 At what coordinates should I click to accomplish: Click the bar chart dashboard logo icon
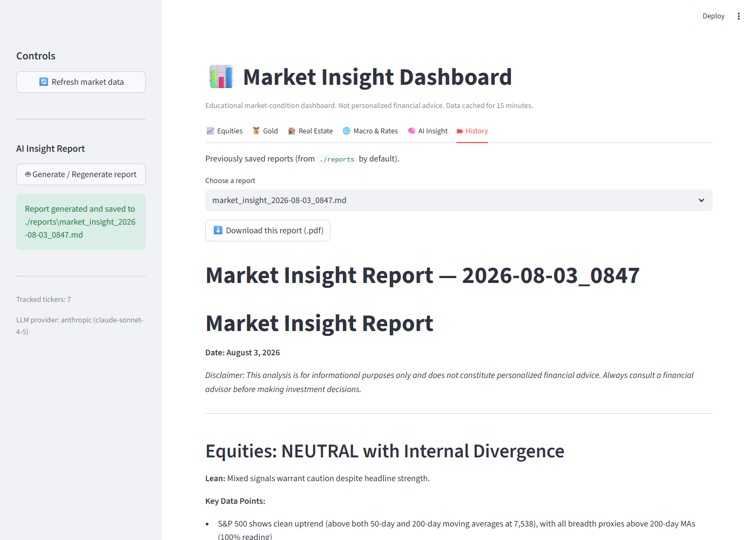[x=221, y=77]
